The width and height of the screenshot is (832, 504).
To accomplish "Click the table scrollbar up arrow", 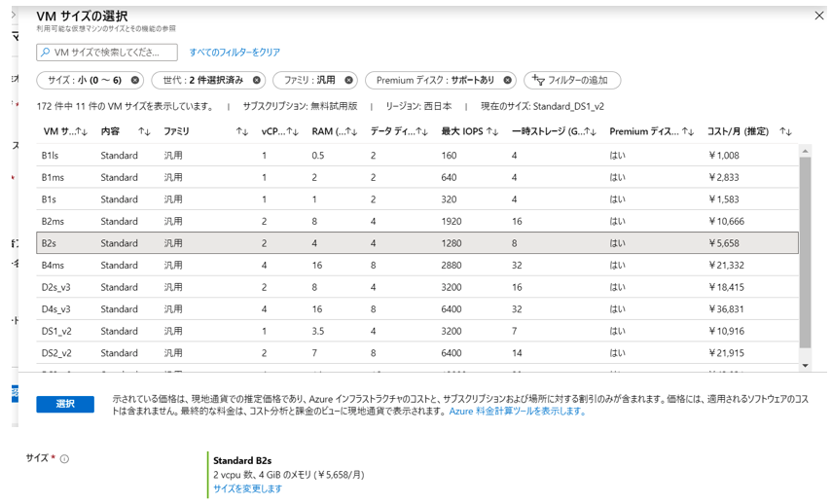I will (805, 151).
